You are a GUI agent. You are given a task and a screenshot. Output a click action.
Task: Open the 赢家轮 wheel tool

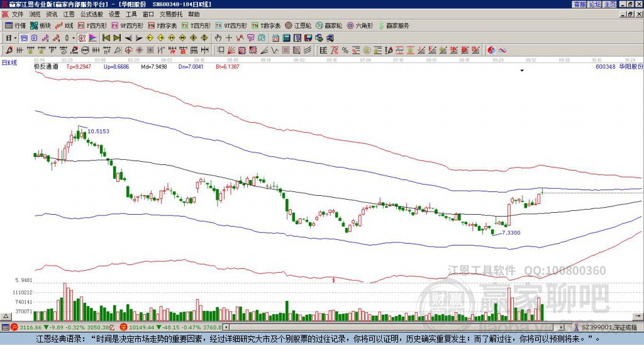click(x=329, y=25)
